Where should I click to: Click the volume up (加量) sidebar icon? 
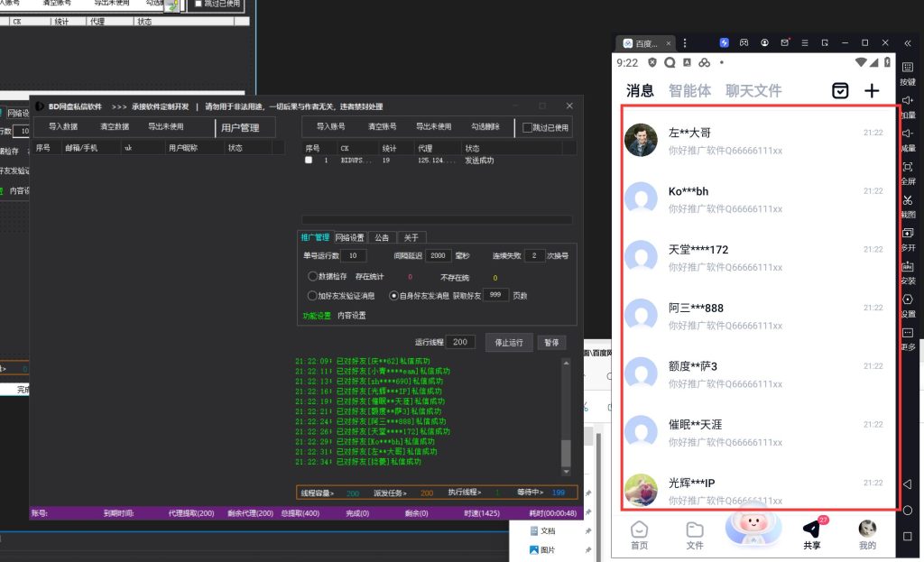(x=908, y=100)
